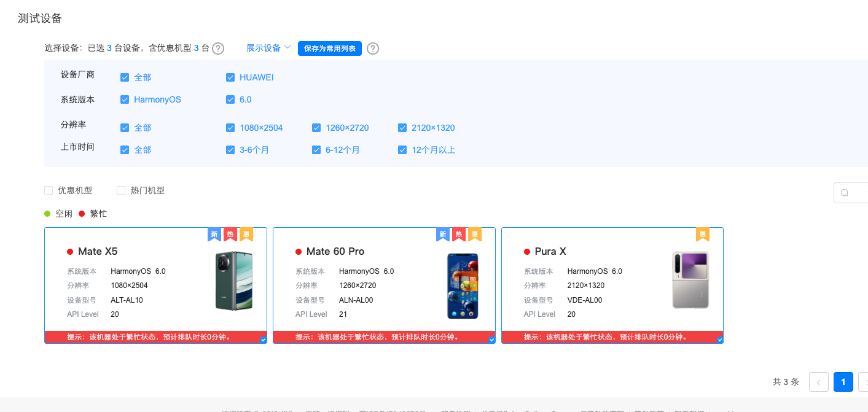
Task: Click the orange 惠 badge on Pura X card
Action: (x=703, y=234)
